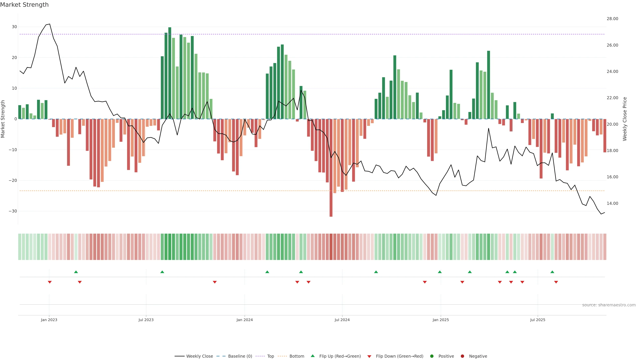Click Flip Up triangle just after Jul 2023
Viewport: 644px width, 362px height.
(162, 272)
